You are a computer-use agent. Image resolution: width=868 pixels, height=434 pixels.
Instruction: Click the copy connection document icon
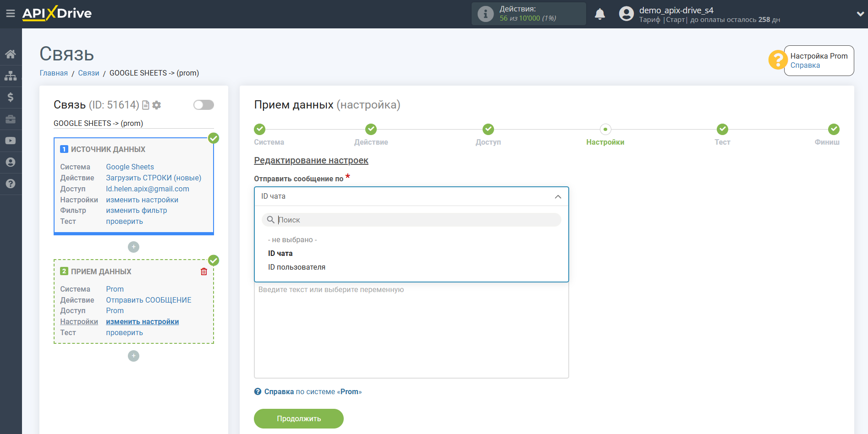coord(146,105)
